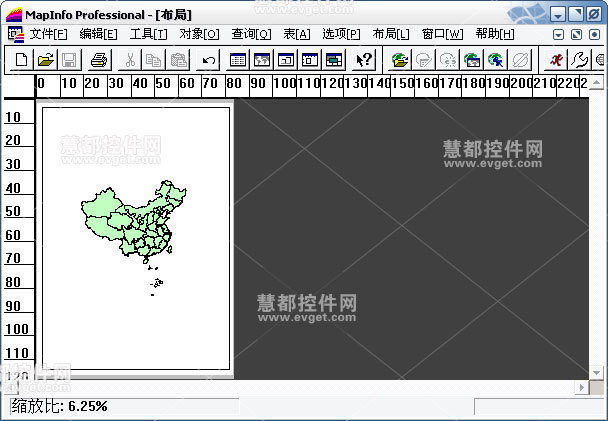Click the wrench tool icon
Screen dimensions: 608x421
tap(580, 60)
